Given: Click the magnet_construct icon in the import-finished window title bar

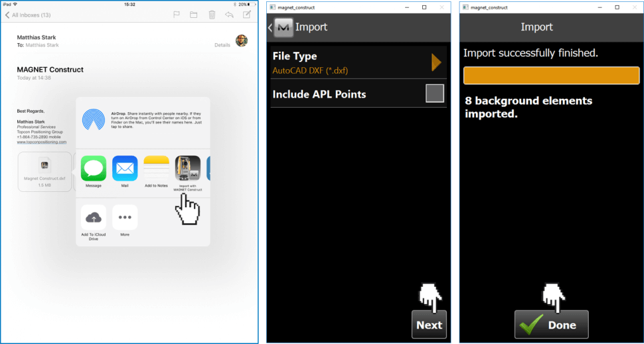Looking at the screenshot, I should click(465, 7).
